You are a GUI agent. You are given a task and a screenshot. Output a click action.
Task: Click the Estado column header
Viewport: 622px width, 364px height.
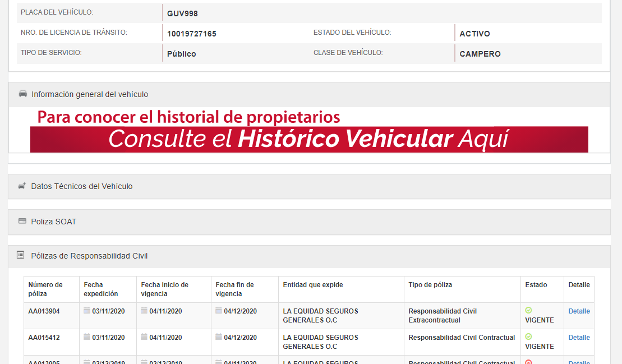[x=536, y=285]
